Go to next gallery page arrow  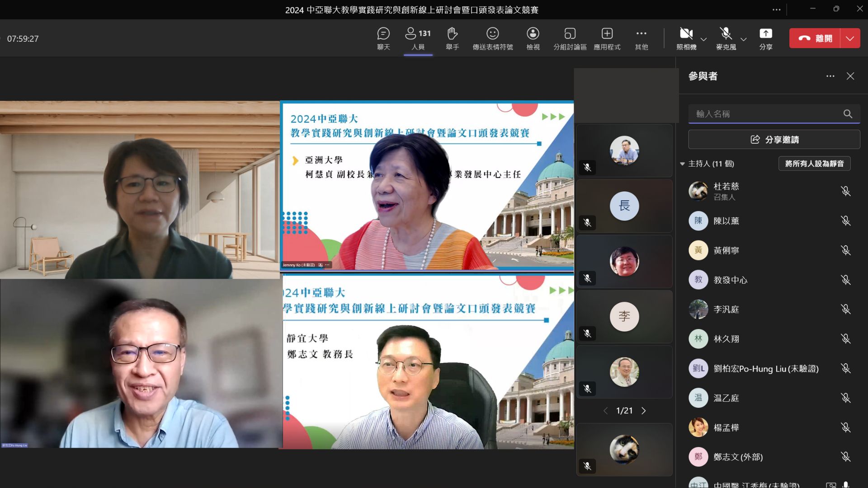coord(643,411)
